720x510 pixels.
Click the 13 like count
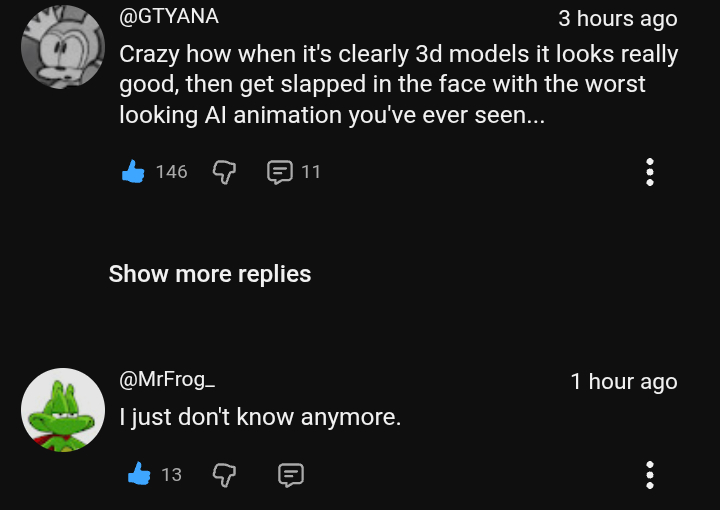pyautogui.click(x=172, y=474)
